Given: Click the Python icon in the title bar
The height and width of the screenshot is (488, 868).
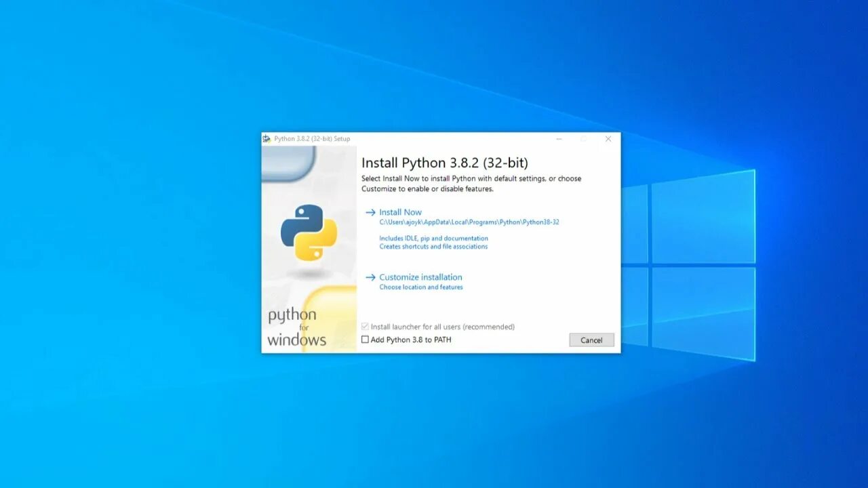Looking at the screenshot, I should coord(267,139).
